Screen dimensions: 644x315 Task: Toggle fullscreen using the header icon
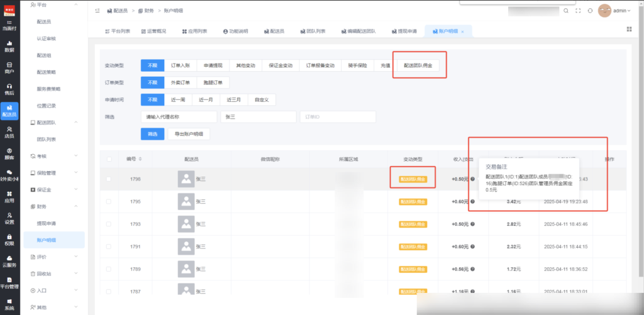[577, 11]
